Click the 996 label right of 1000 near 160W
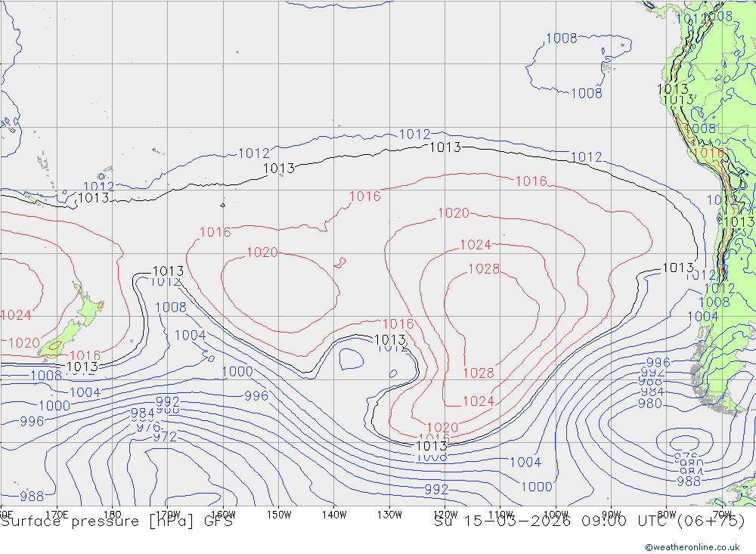Screen dimensions: 756x554 (256, 396)
